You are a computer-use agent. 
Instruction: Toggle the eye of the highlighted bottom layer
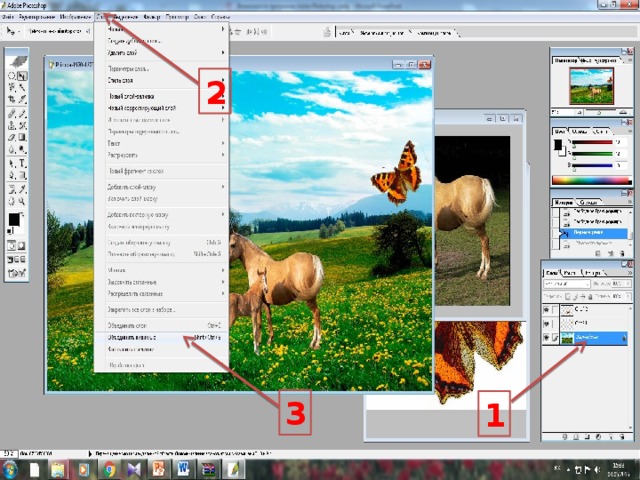coord(548,339)
